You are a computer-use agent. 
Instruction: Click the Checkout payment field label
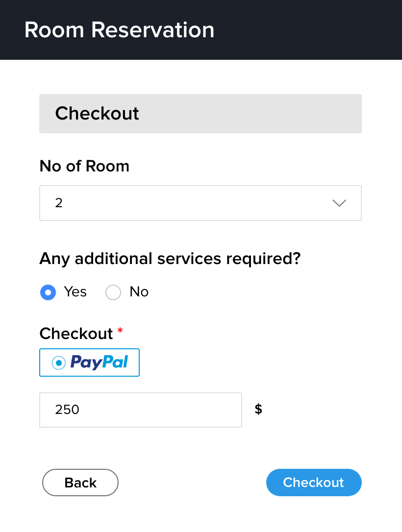76,334
